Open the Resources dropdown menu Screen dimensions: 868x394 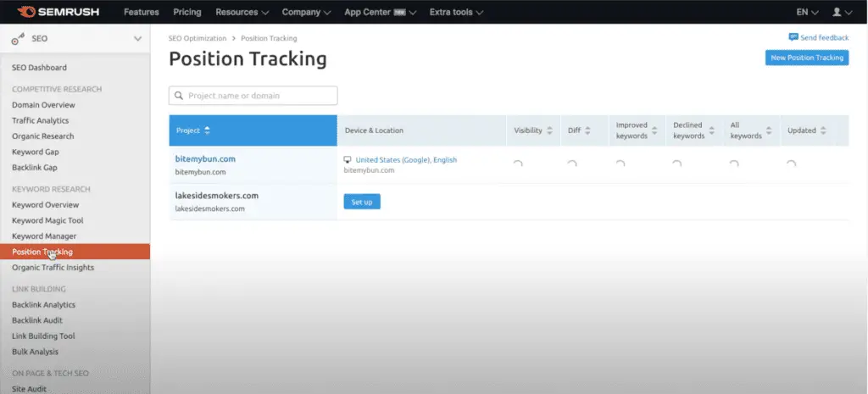coord(242,12)
